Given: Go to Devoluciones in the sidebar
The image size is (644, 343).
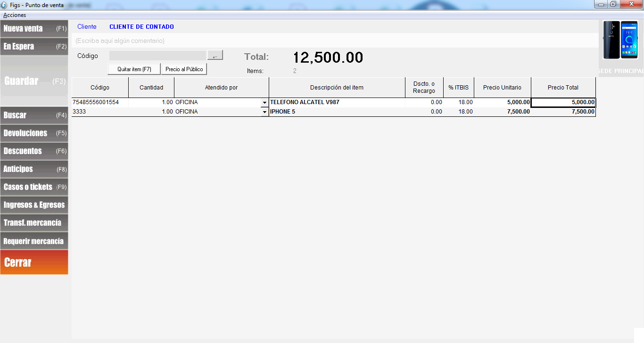Looking at the screenshot, I should (34, 133).
